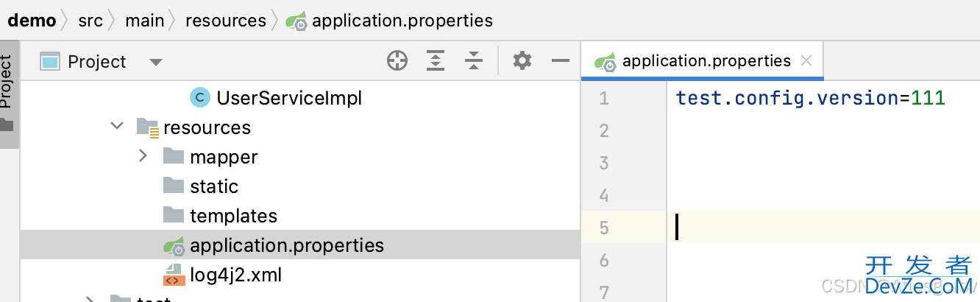Click the log4j2.xml file icon

pyautogui.click(x=173, y=275)
